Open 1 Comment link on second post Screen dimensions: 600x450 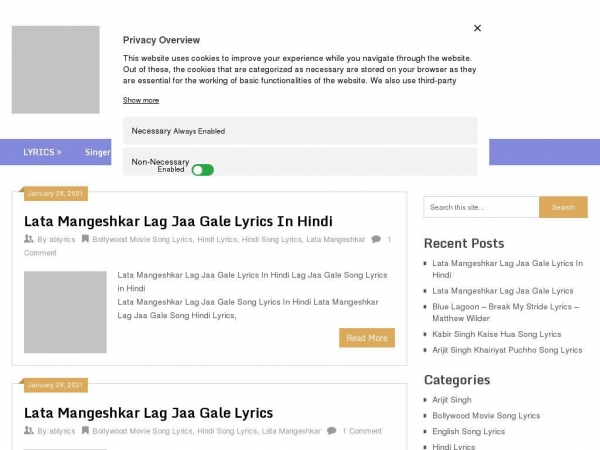coord(362,431)
